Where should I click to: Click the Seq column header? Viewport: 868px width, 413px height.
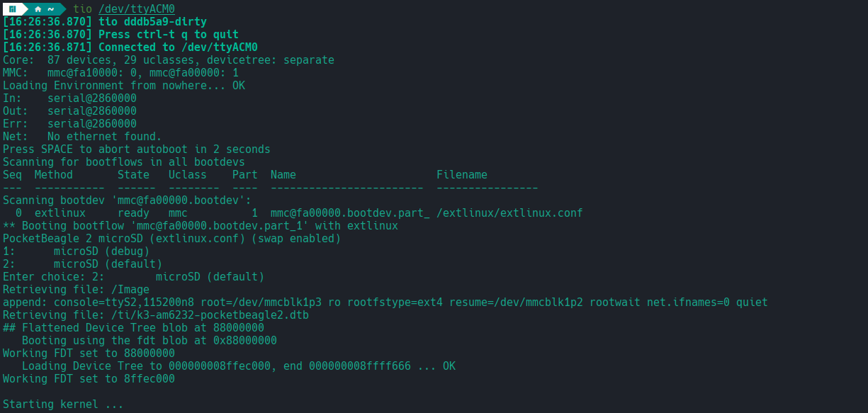point(11,174)
